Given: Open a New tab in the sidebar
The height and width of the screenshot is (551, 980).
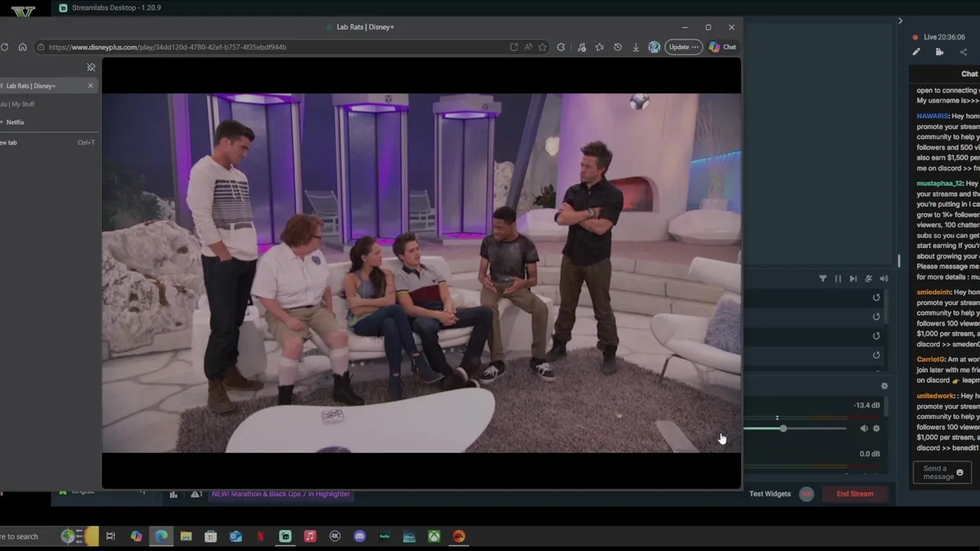Looking at the screenshot, I should coord(47,142).
